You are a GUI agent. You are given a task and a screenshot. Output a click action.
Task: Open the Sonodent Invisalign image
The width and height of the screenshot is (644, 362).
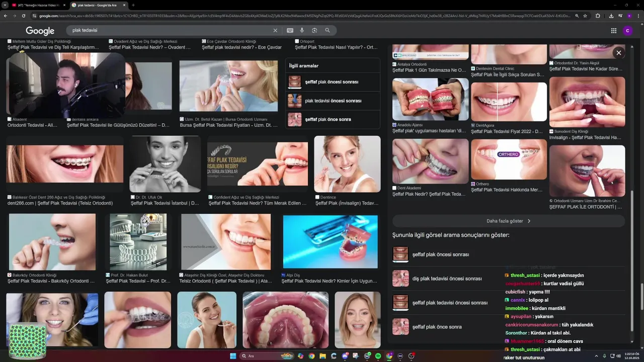(587, 102)
